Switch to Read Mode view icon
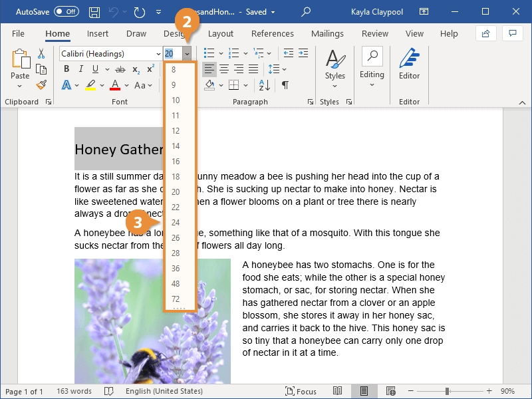 338,391
